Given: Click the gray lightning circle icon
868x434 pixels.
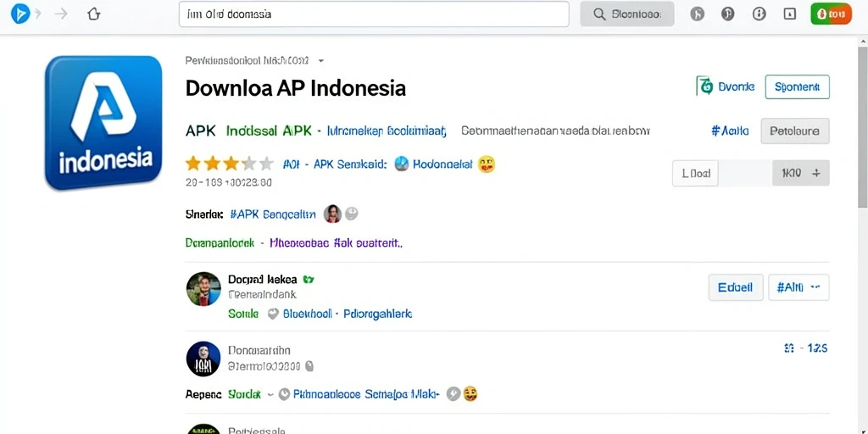Looking at the screenshot, I should pos(453,393).
